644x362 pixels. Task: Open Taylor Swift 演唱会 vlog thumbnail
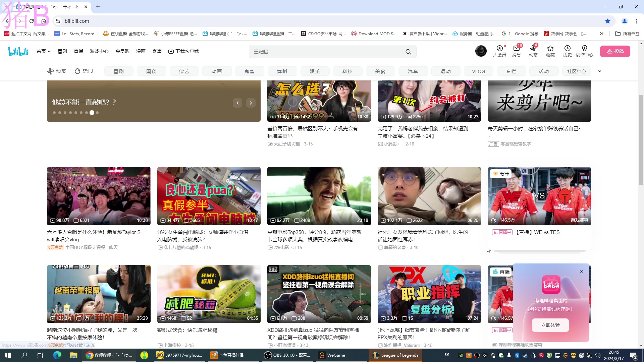99,196
